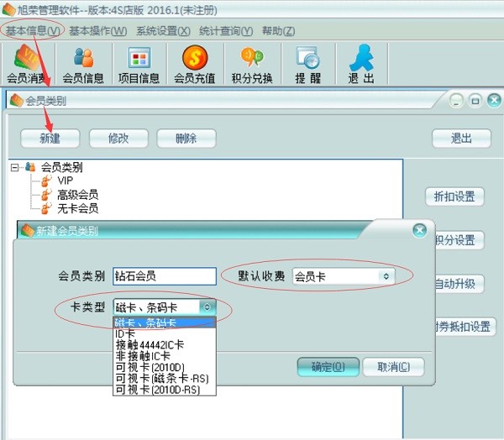Select the VIP tree item

tap(66, 181)
